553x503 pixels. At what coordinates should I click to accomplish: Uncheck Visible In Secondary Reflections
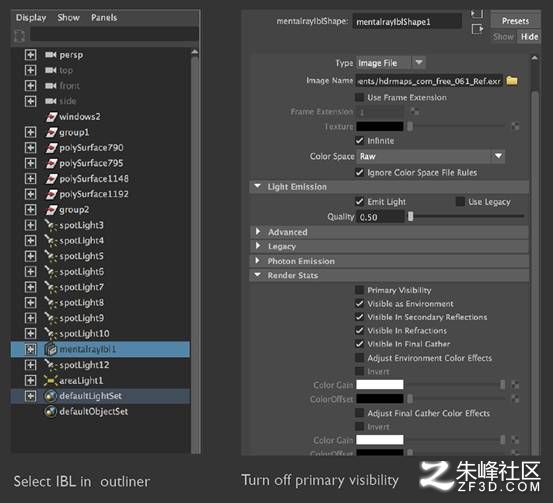click(x=359, y=317)
